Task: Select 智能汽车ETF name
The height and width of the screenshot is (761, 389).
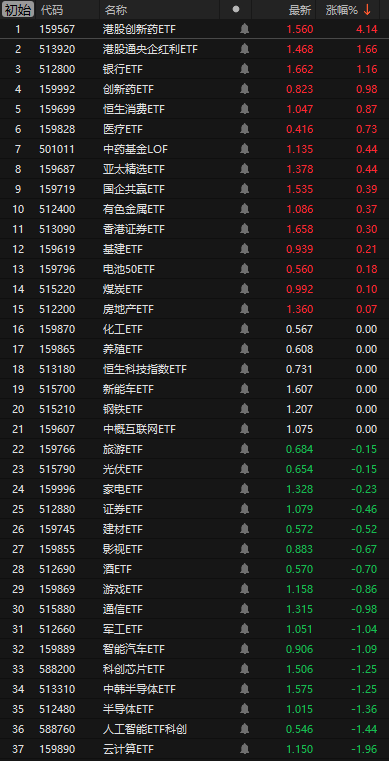Action: pyautogui.click(x=134, y=649)
